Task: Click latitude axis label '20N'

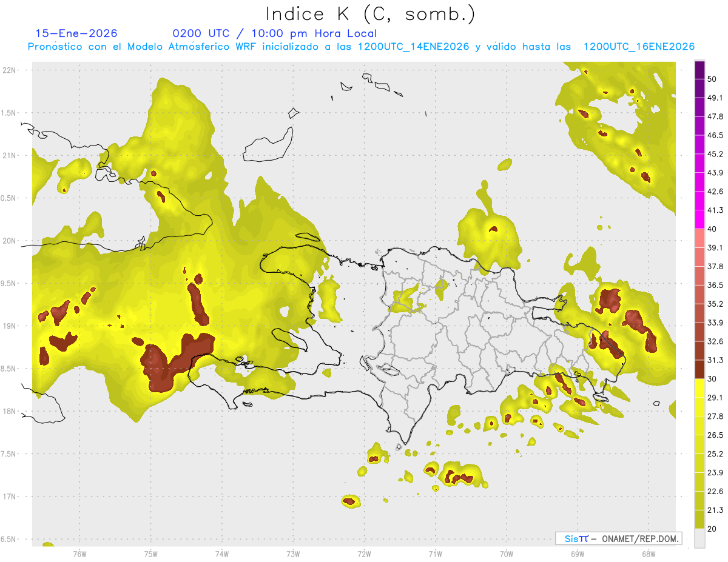Action: tap(10, 241)
